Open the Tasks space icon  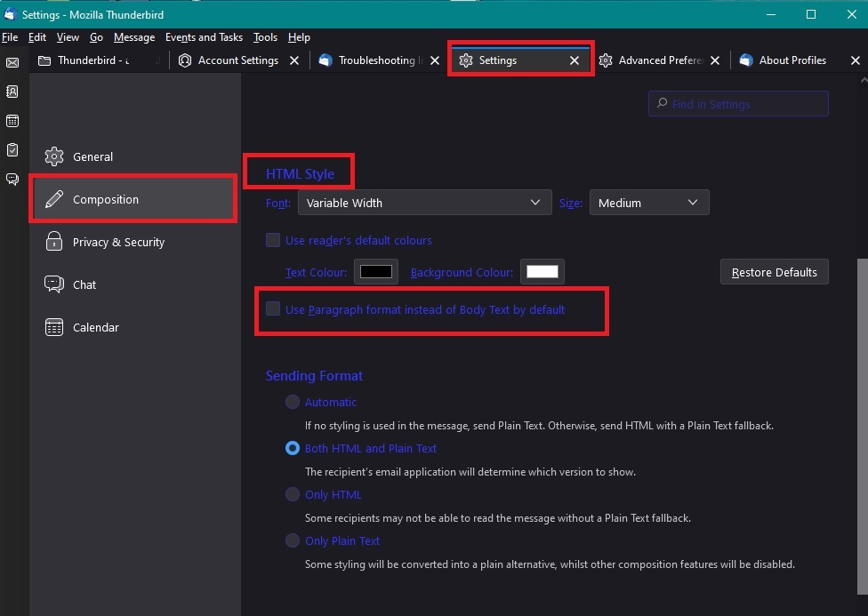12,150
